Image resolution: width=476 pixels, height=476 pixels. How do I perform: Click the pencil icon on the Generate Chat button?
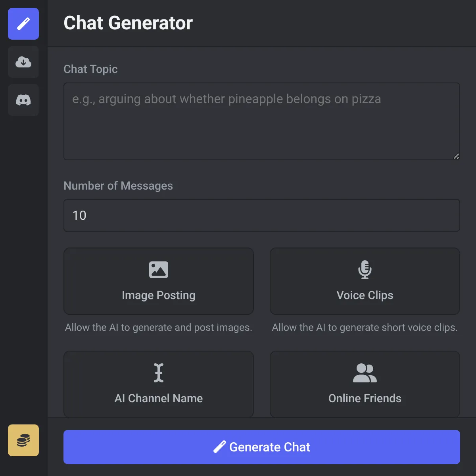[220, 447]
